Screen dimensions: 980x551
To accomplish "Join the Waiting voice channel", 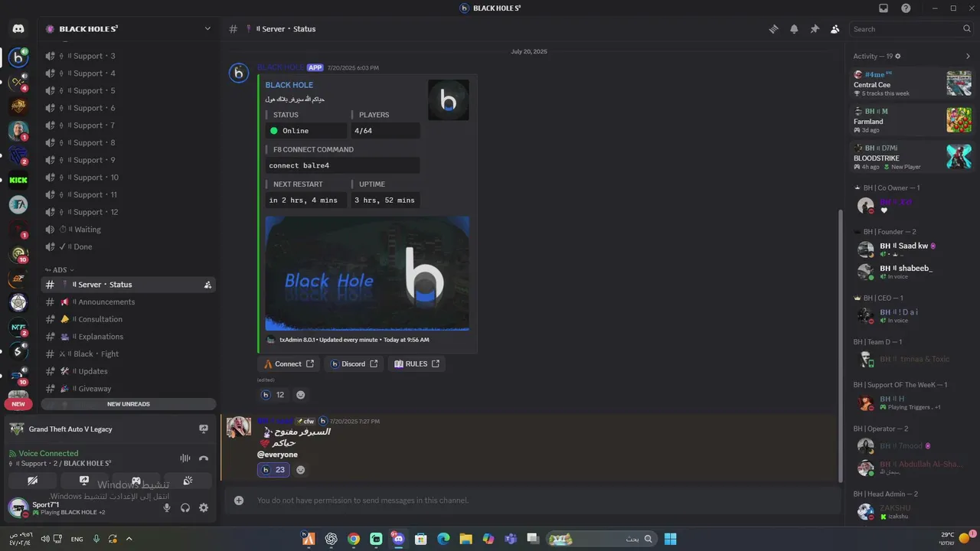I will click(128, 230).
